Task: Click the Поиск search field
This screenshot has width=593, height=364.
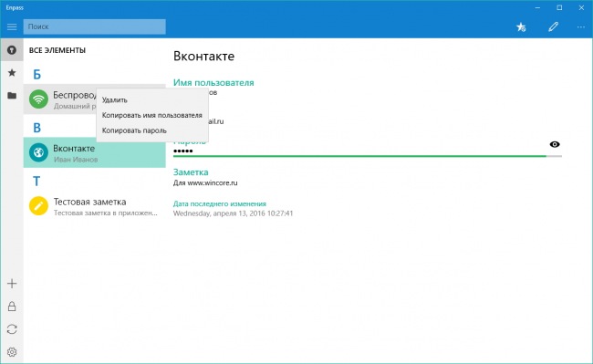Action: [95, 26]
